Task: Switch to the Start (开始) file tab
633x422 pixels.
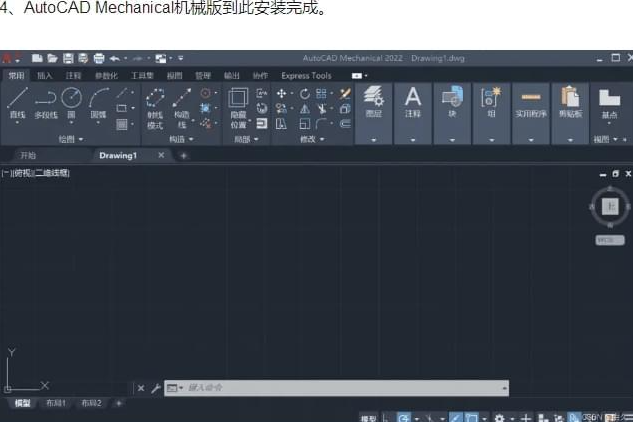Action: coord(28,155)
